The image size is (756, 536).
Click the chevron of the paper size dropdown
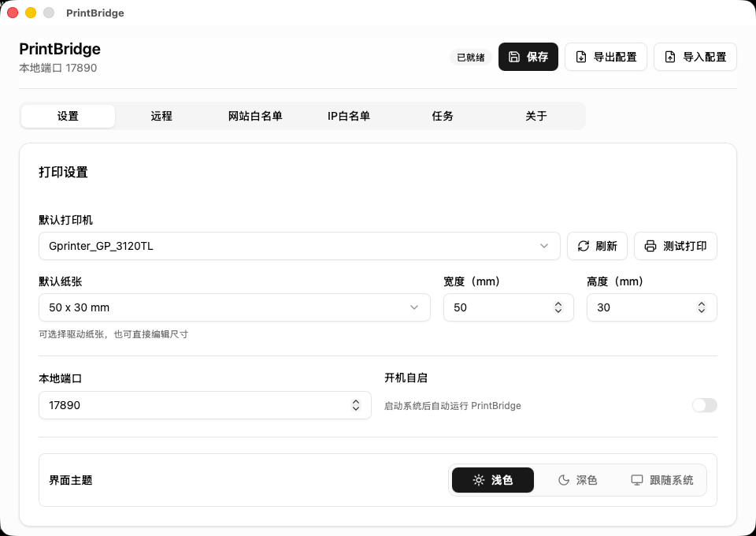(x=413, y=307)
